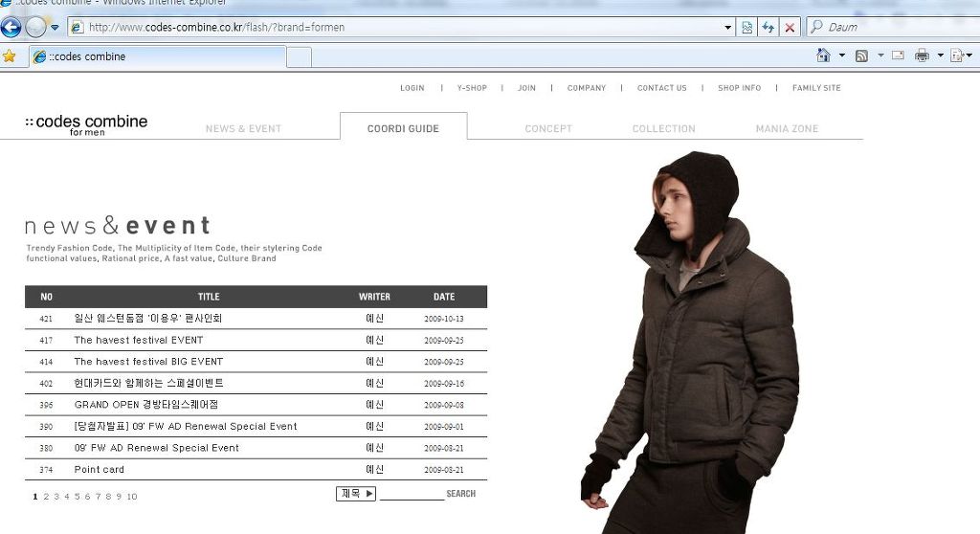Image resolution: width=980 pixels, height=534 pixels.
Task: Open the Y-SHOP link
Action: tap(472, 88)
